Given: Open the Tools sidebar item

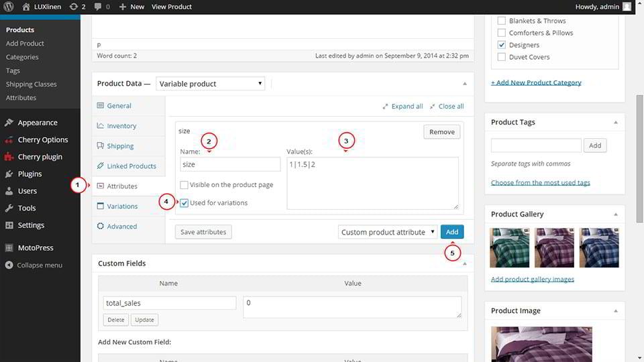Looking at the screenshot, I should pos(27,208).
